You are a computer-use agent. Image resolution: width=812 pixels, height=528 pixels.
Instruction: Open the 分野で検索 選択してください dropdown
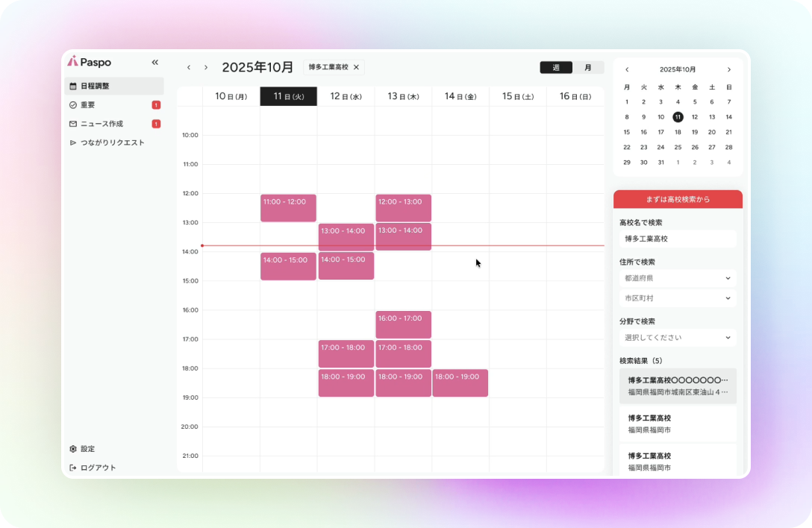point(678,338)
